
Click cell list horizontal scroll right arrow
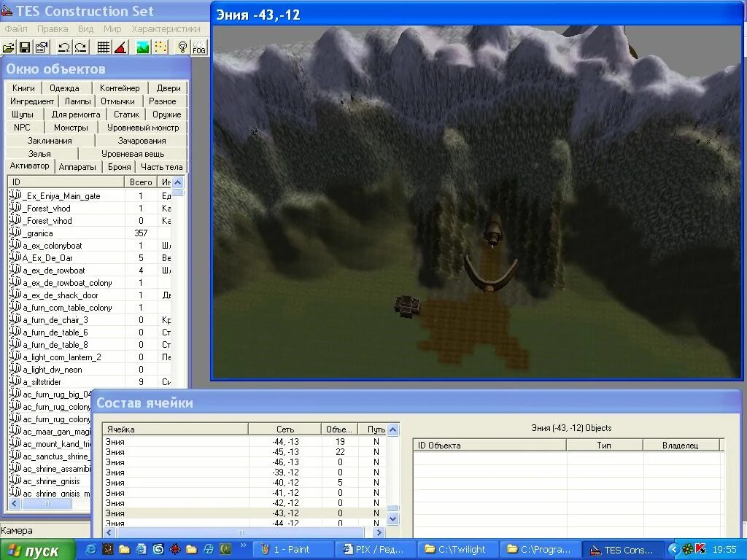point(379,532)
